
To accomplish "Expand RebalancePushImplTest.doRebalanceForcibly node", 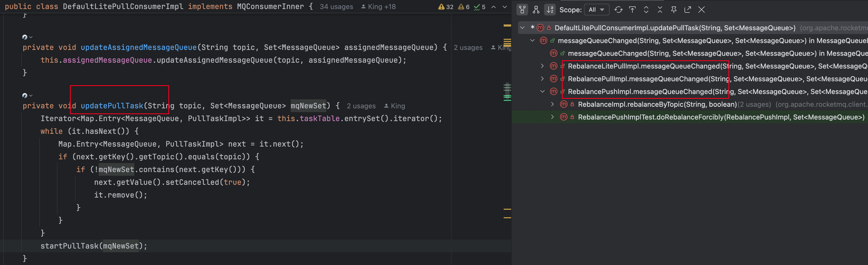I will [553, 117].
